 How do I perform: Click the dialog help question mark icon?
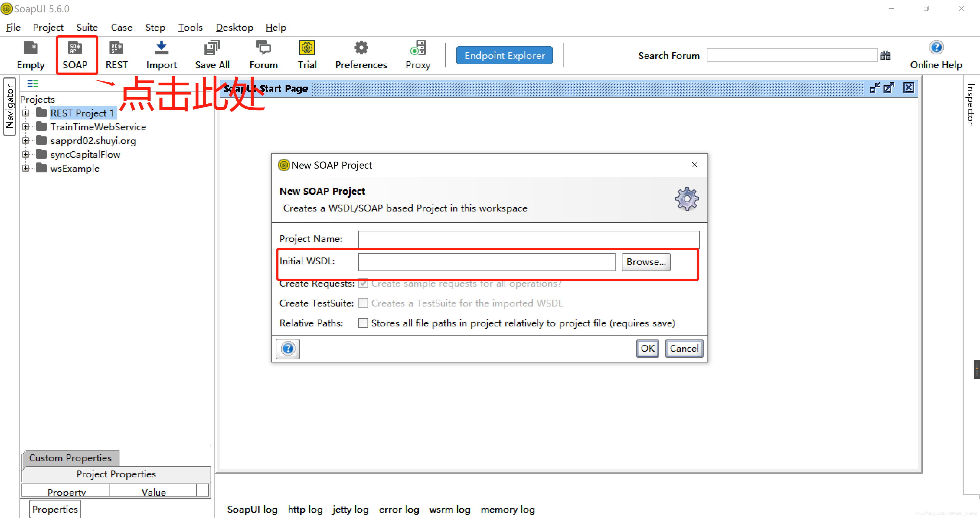click(x=288, y=348)
